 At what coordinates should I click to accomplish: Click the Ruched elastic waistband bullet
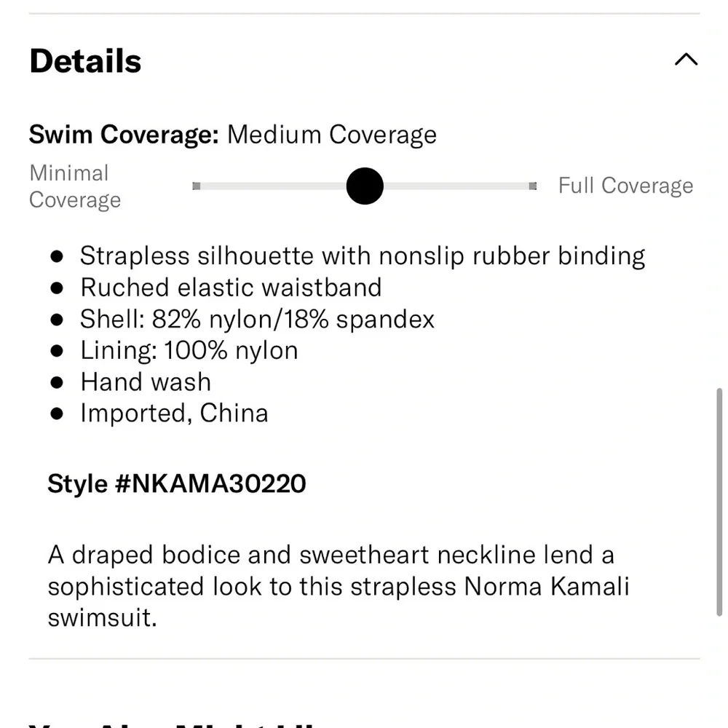tap(231, 288)
